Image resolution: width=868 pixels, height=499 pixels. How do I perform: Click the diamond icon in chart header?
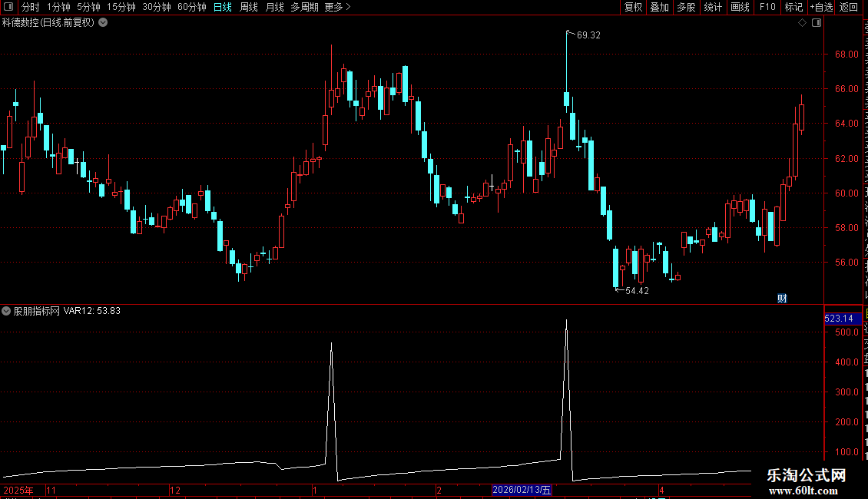(x=802, y=23)
